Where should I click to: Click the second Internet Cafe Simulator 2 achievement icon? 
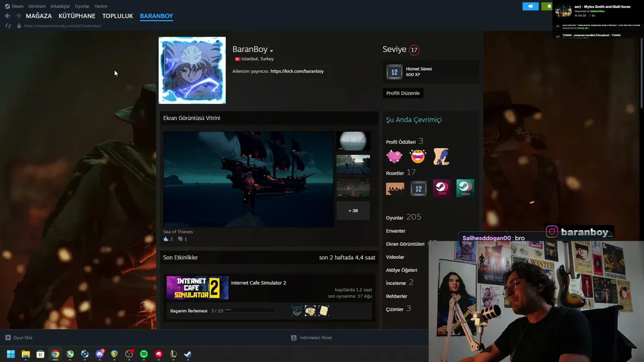[310, 311]
